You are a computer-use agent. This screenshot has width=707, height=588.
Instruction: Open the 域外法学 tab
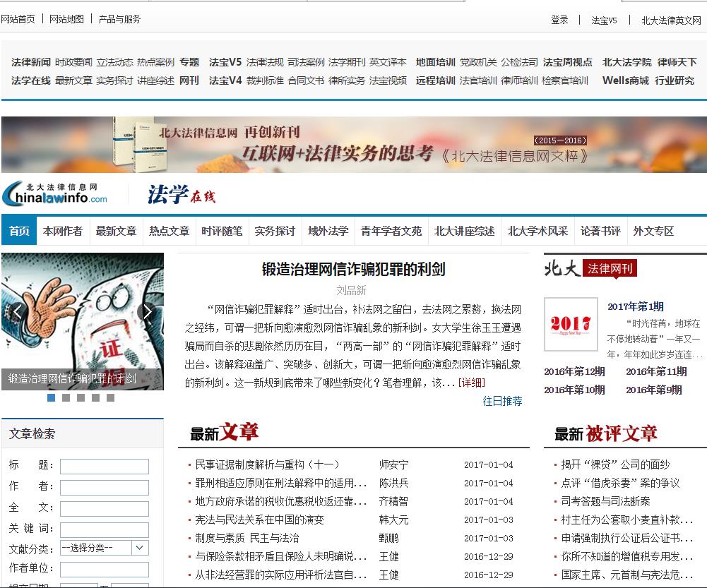(x=328, y=231)
